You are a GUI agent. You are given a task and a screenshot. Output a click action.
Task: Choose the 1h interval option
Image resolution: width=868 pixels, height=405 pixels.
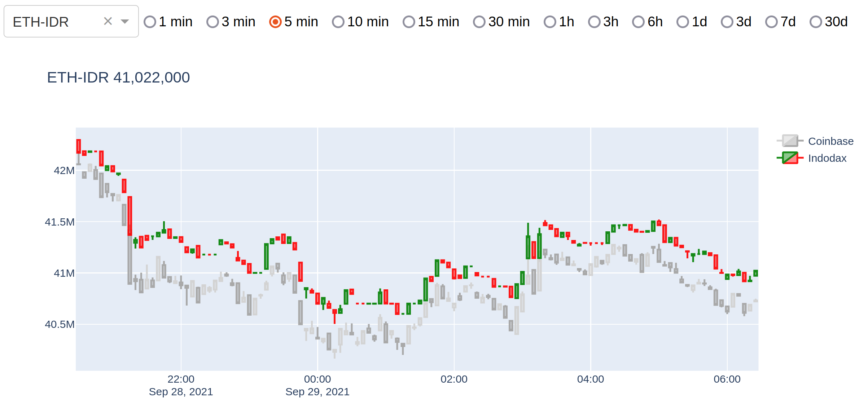tap(550, 22)
